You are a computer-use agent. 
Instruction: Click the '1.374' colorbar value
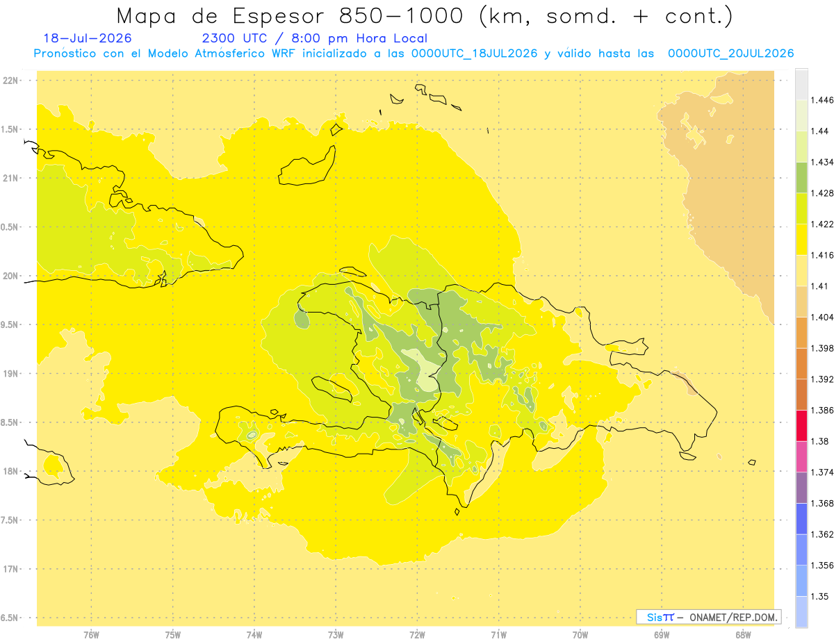point(822,472)
